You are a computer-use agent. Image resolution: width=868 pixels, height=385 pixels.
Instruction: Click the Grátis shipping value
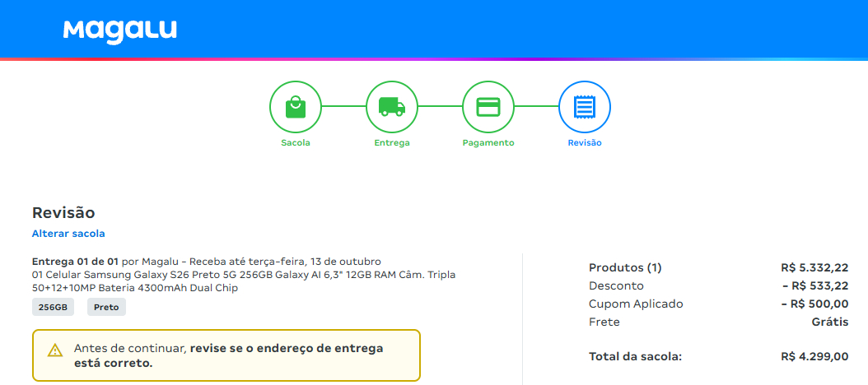tap(830, 322)
